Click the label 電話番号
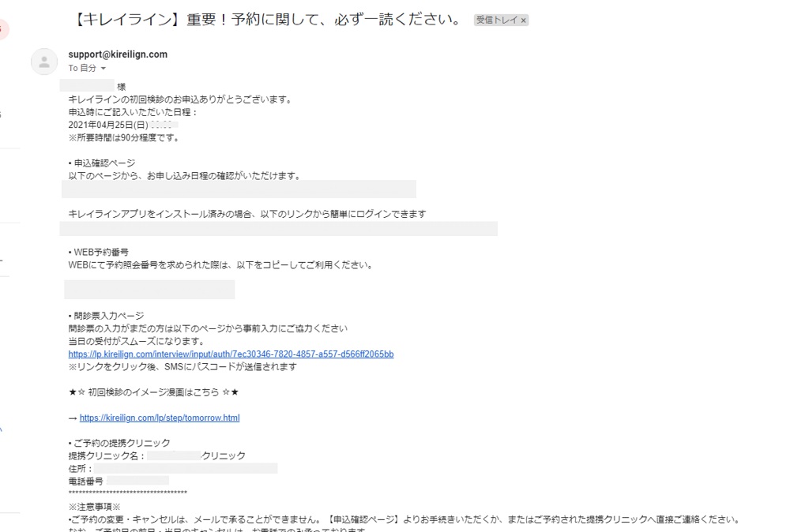 (x=85, y=481)
